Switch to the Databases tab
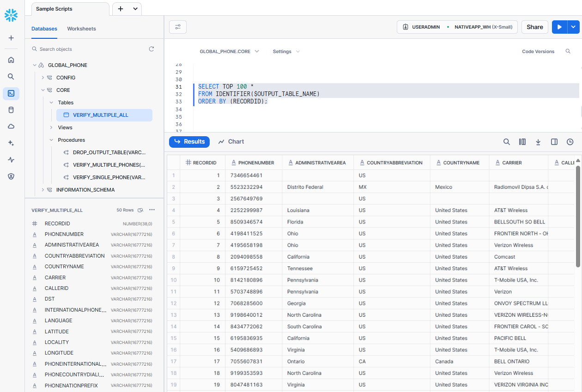 44,29
